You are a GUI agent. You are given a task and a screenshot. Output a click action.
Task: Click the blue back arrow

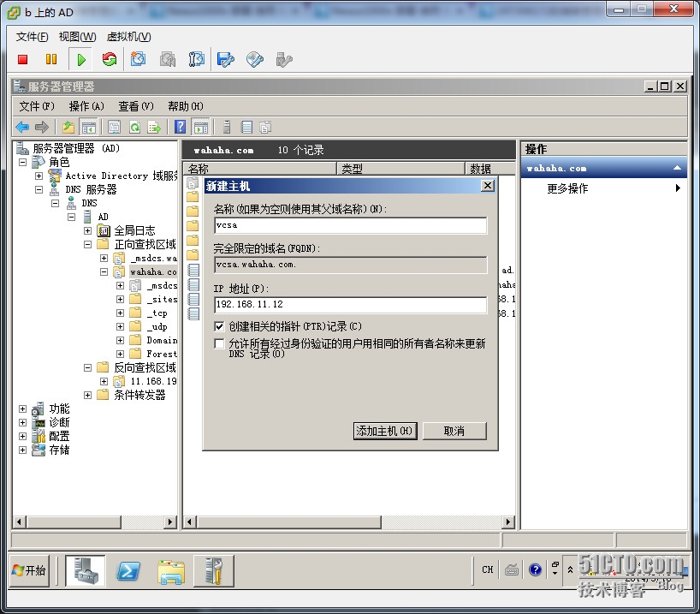(x=22, y=128)
